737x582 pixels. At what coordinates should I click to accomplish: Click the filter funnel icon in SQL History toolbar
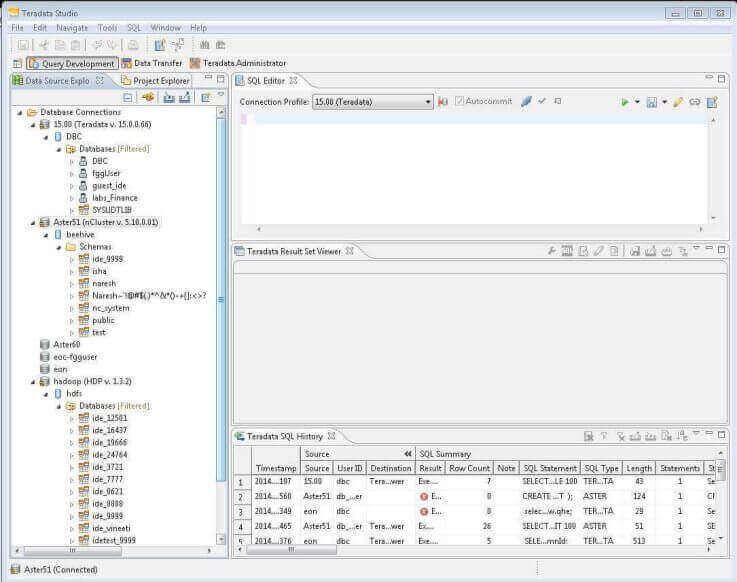coord(604,437)
